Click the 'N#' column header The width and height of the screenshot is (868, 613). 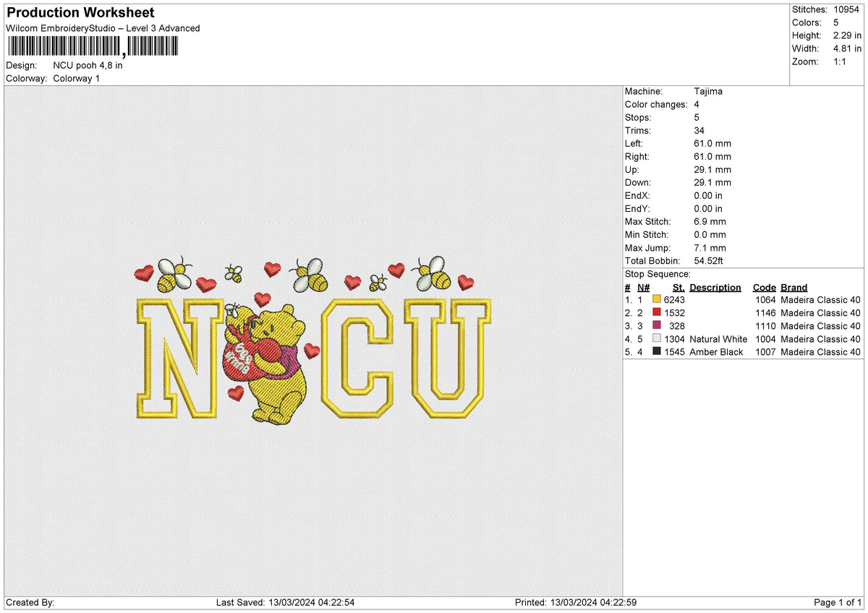point(644,287)
